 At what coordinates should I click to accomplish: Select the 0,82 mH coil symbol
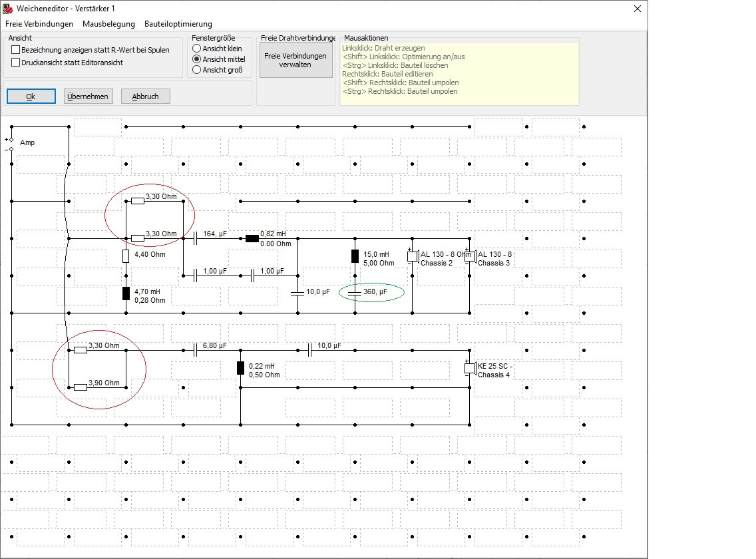[x=252, y=238]
